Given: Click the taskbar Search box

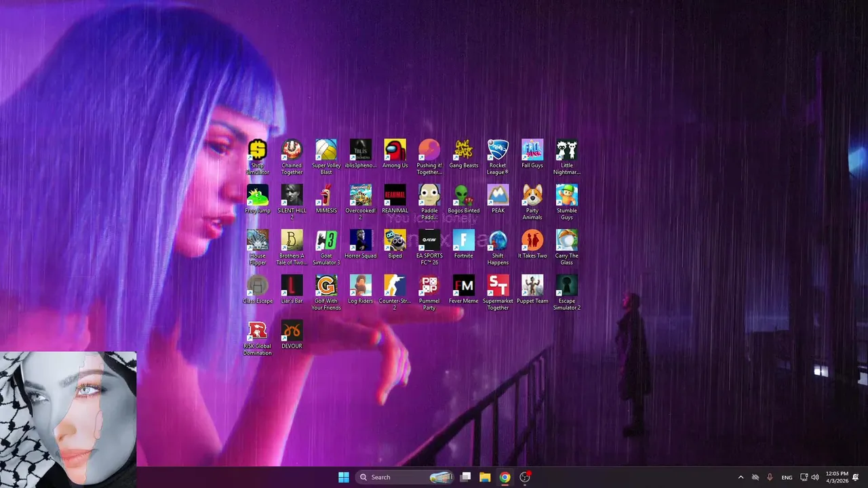Looking at the screenshot, I should coord(406,477).
